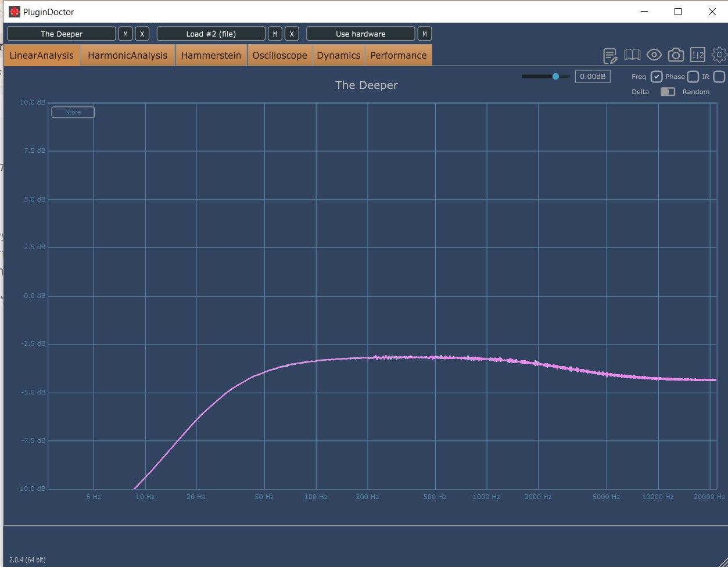Open settings gear icon
The height and width of the screenshot is (567, 728).
pyautogui.click(x=719, y=55)
